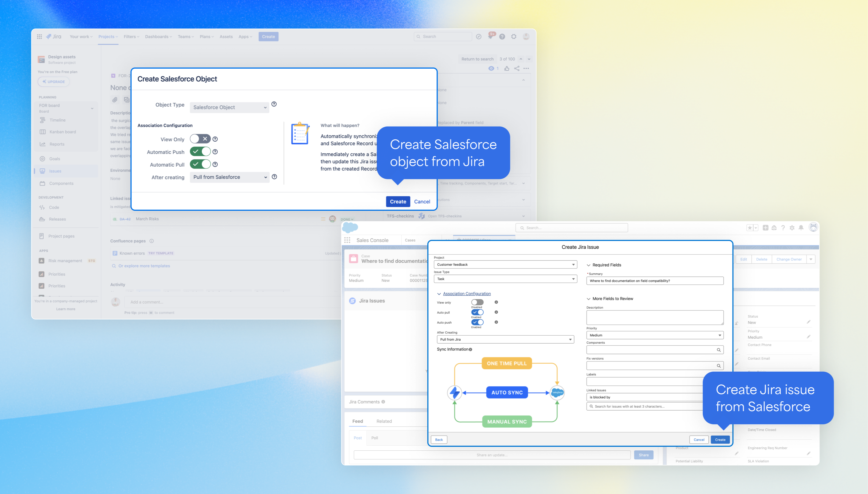Click the share icon on the issue
Screen dimensions: 868x494
pyautogui.click(x=516, y=69)
